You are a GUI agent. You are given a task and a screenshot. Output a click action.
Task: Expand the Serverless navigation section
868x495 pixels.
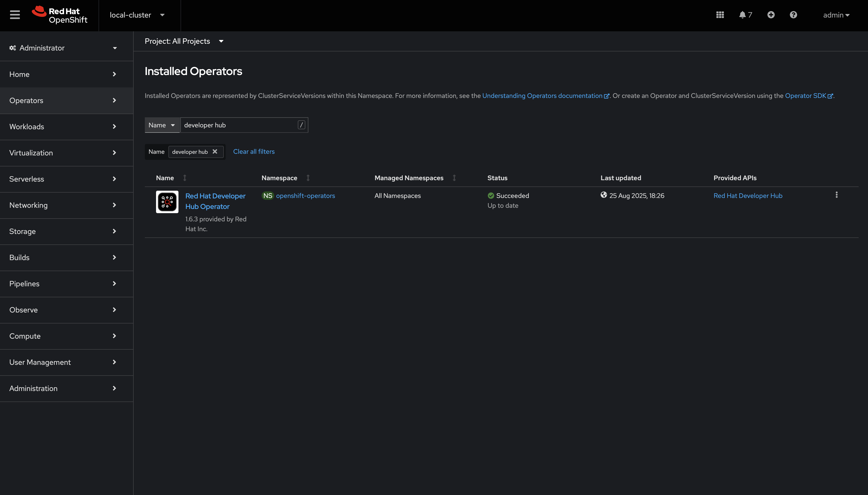point(67,179)
